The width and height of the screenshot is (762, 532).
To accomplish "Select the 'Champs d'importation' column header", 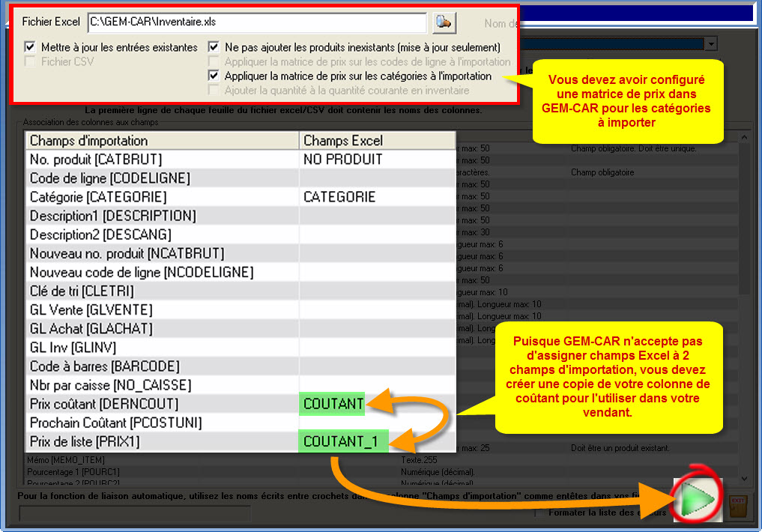I will pyautogui.click(x=163, y=141).
